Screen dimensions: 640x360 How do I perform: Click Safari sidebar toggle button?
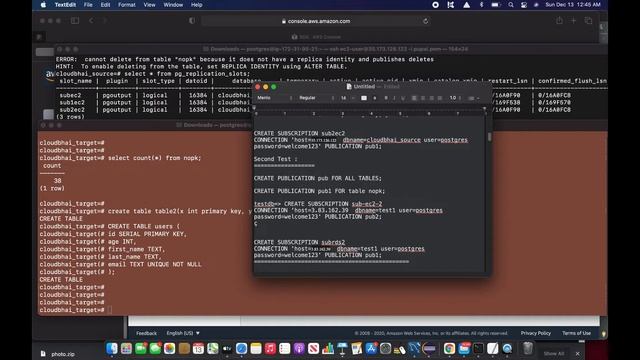75,20
